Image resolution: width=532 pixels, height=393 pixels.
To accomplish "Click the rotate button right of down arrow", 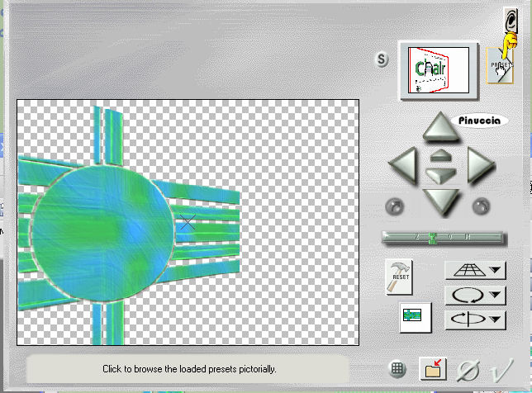I will (x=481, y=206).
